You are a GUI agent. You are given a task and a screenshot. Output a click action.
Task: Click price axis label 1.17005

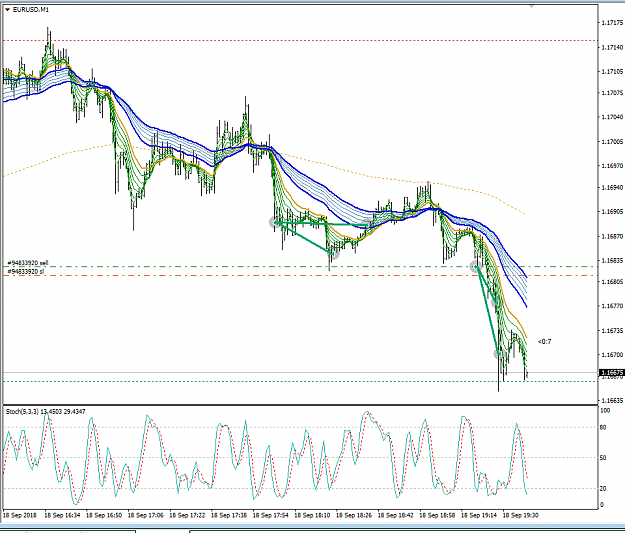pyautogui.click(x=612, y=142)
